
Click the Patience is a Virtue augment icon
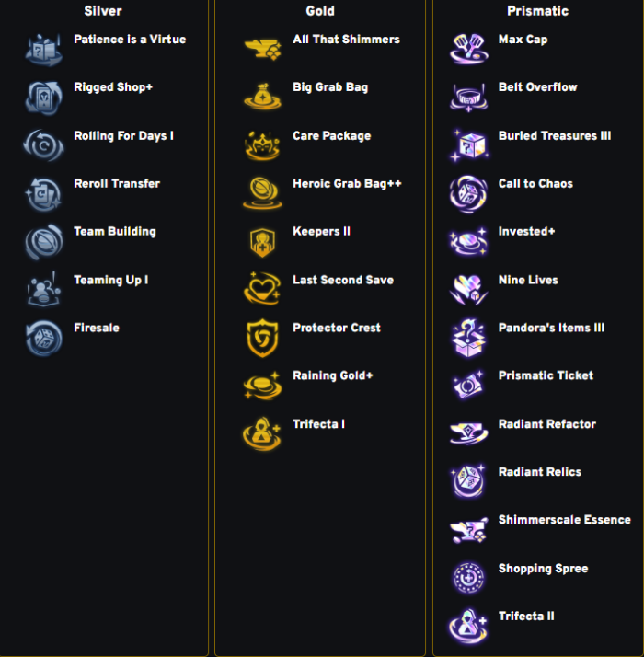[x=43, y=50]
